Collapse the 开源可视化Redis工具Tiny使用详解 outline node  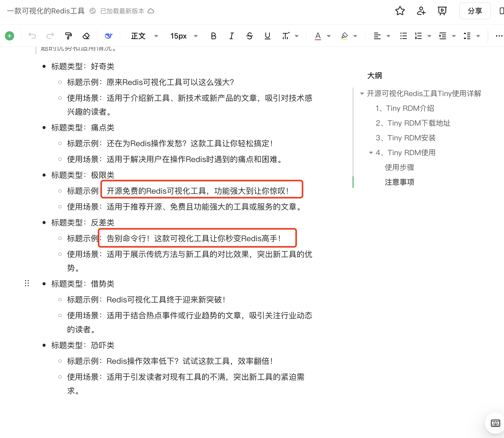(362, 94)
